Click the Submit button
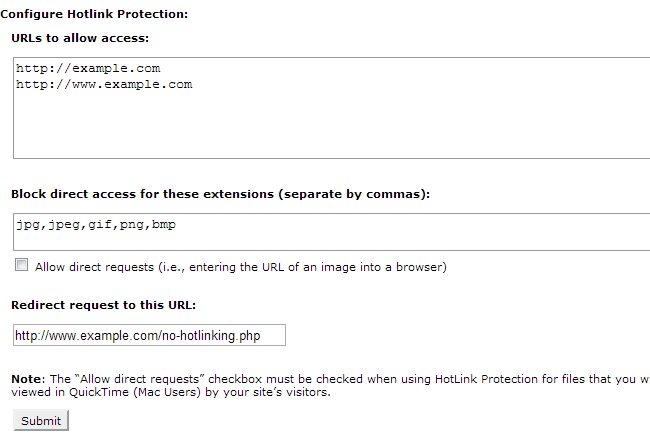 pyautogui.click(x=41, y=421)
